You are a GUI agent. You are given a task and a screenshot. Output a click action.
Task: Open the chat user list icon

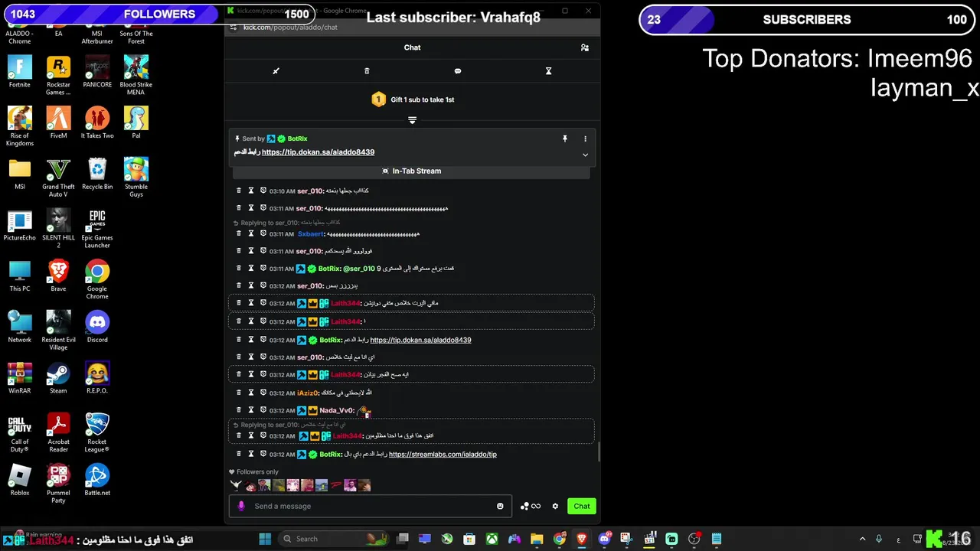(x=585, y=47)
